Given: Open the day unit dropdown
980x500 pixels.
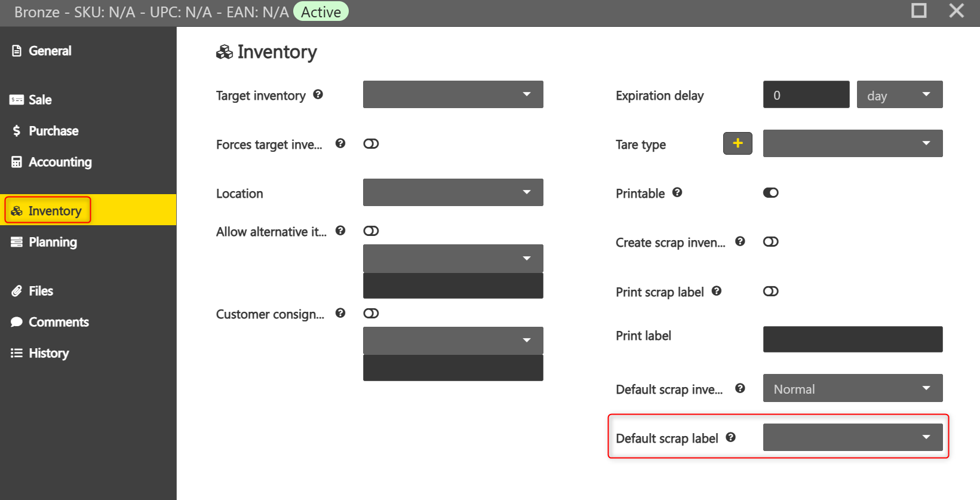Looking at the screenshot, I should tap(900, 94).
